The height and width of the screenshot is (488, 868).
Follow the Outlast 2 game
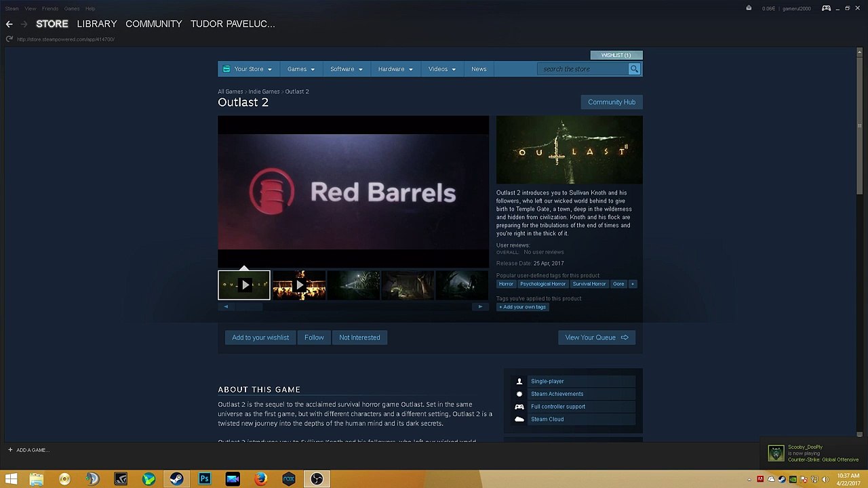314,338
